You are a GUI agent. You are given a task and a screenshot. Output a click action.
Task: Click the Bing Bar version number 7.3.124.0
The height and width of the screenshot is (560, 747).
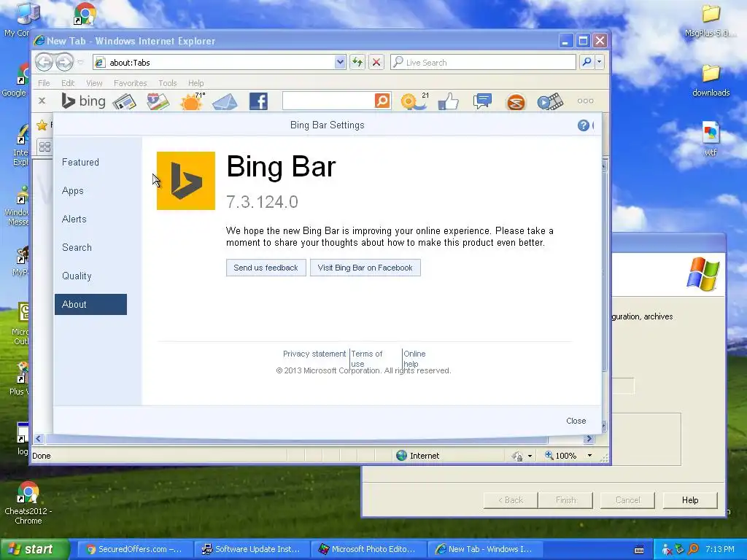[x=262, y=202]
